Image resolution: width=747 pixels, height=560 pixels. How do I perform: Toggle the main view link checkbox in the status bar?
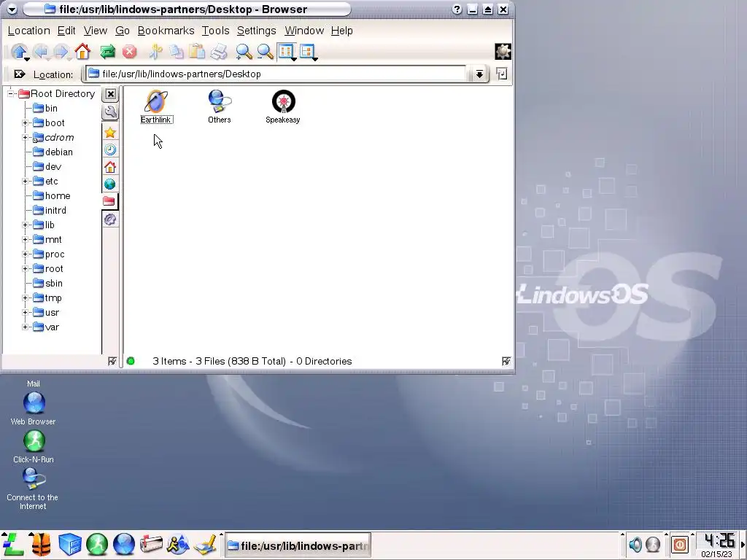click(x=506, y=361)
